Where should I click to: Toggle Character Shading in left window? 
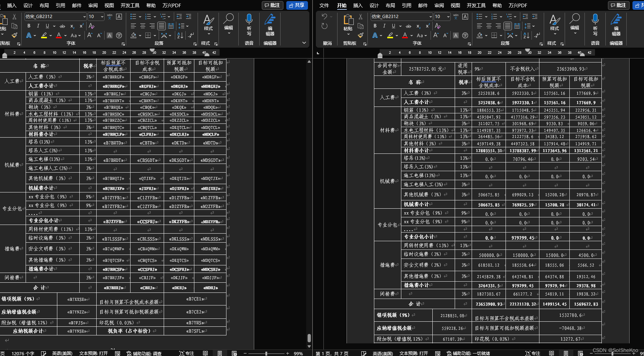click(x=110, y=35)
